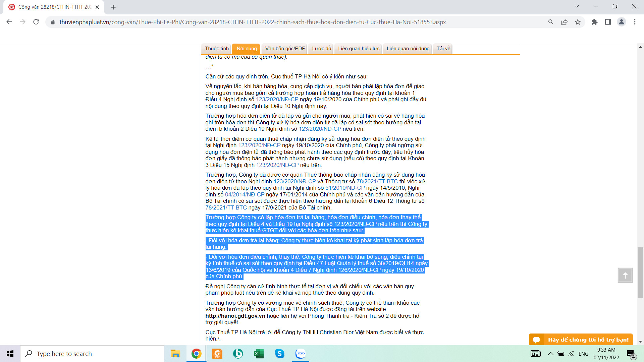644x362 pixels.
Task: Open 78/2021/TT-BTC link dated 17/9/2021
Action: pos(226,208)
